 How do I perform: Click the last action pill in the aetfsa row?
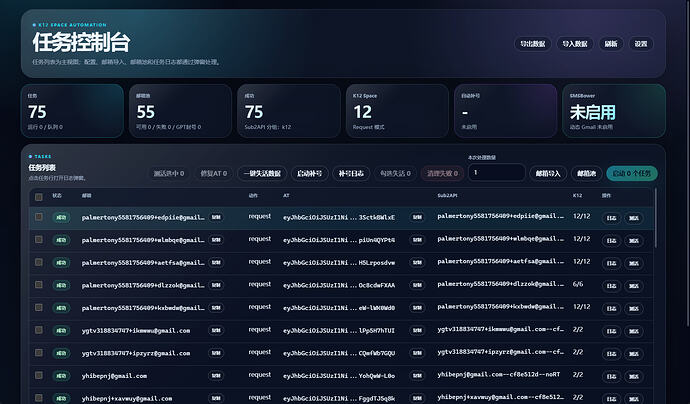coord(634,264)
